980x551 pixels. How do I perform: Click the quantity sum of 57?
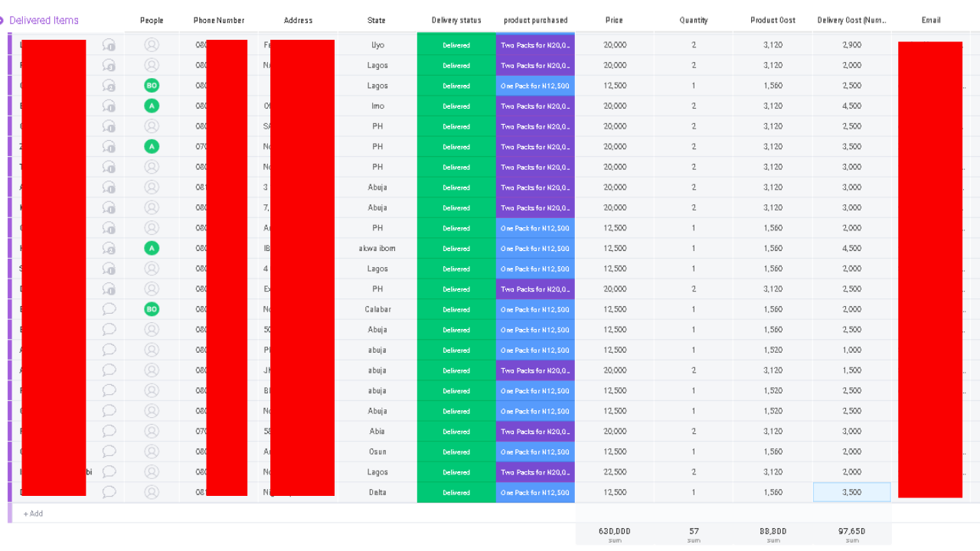pos(694,534)
